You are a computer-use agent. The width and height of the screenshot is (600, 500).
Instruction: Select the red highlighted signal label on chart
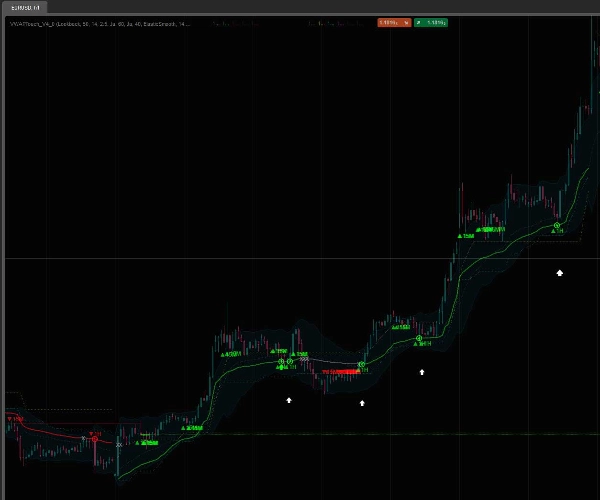click(341, 372)
